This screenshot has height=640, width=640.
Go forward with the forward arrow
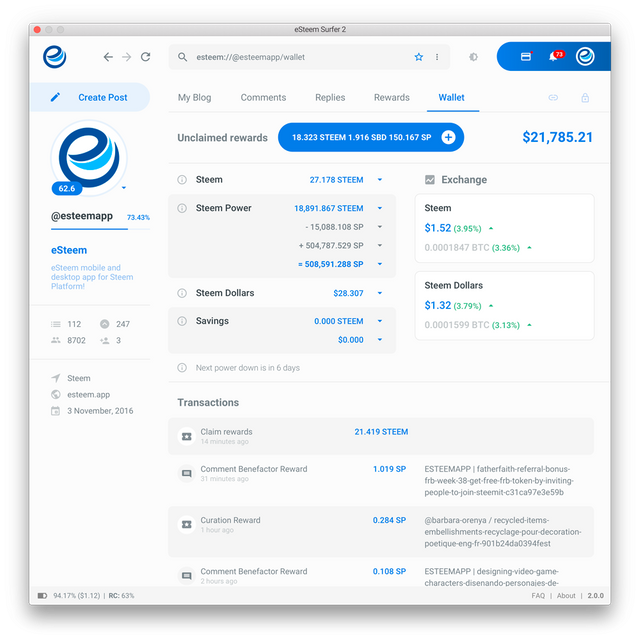pyautogui.click(x=127, y=57)
